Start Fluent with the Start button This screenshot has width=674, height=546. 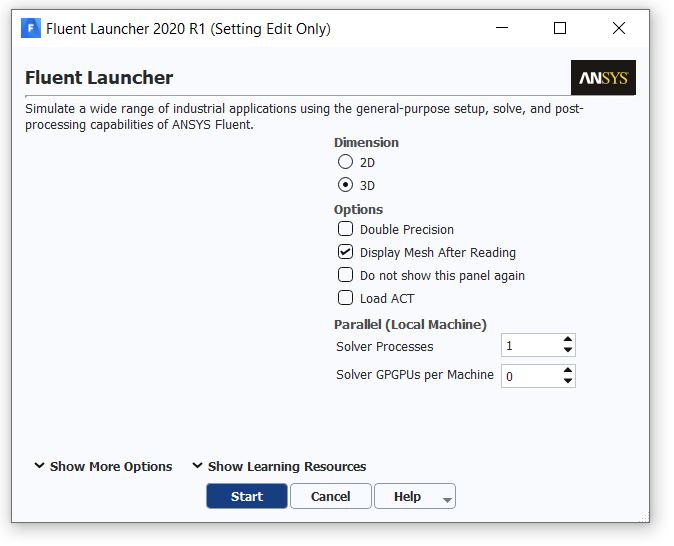pyautogui.click(x=247, y=496)
